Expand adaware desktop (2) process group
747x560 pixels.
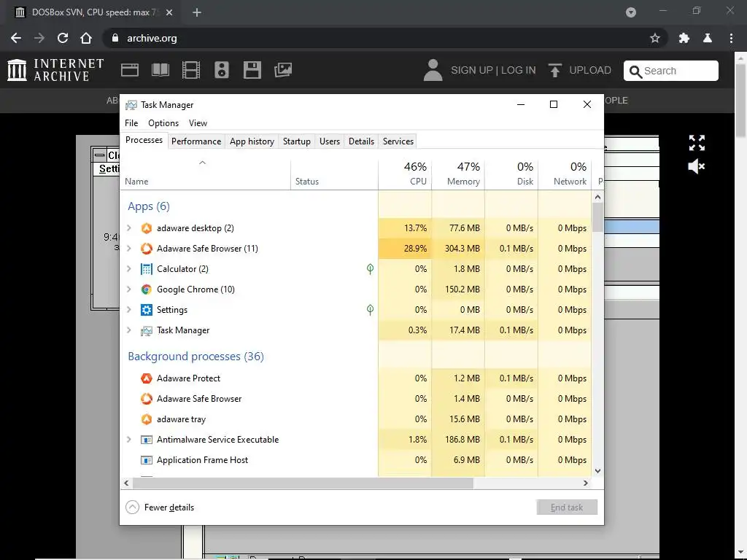click(x=128, y=228)
